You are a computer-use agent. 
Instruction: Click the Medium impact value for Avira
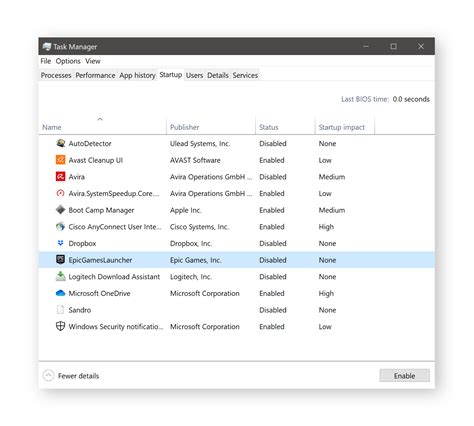coord(332,177)
